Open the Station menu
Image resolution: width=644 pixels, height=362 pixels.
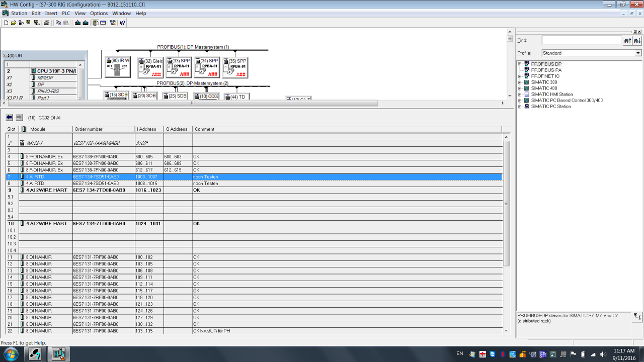pos(19,14)
